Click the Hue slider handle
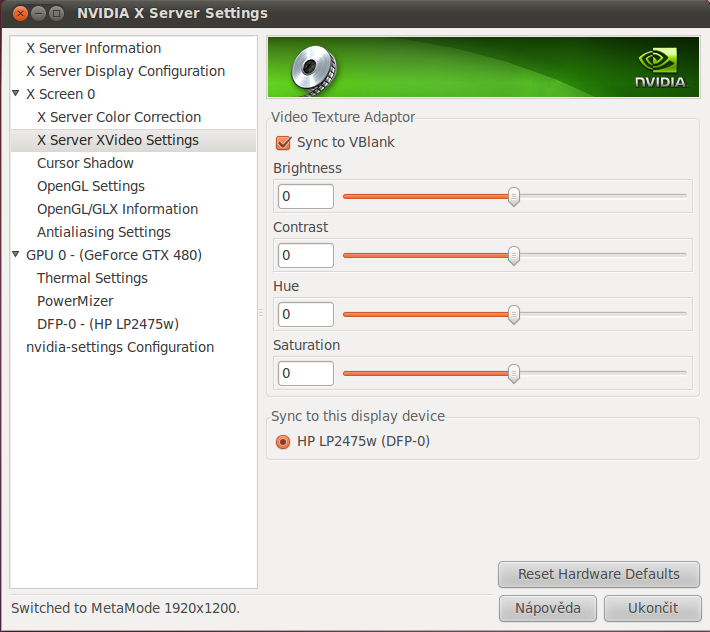The image size is (710, 632). click(x=514, y=315)
